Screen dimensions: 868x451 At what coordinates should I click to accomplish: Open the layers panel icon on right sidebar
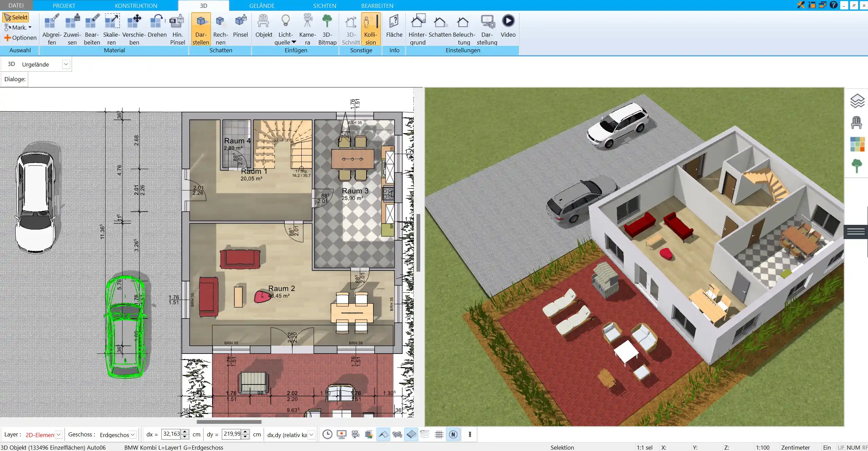(857, 101)
